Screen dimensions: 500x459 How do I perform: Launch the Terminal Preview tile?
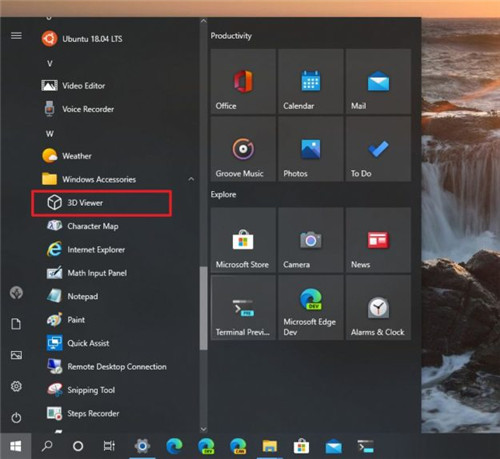pos(243,308)
